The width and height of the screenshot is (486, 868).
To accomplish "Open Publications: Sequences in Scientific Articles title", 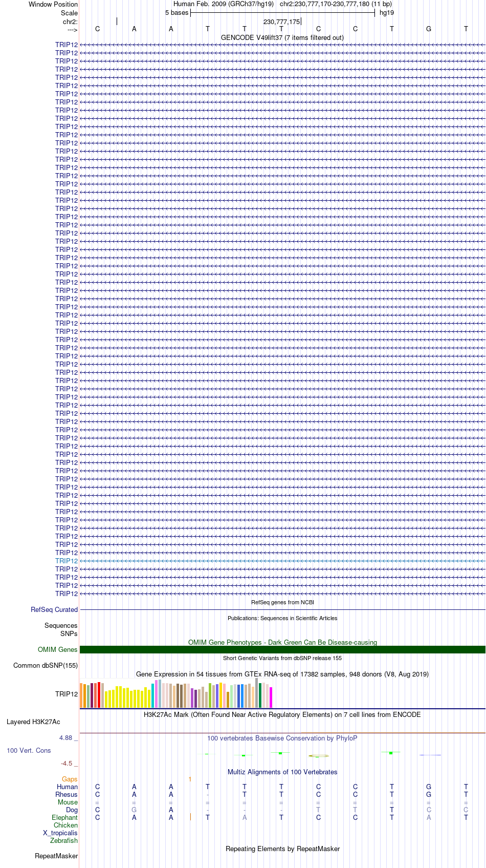I will click(x=282, y=619).
